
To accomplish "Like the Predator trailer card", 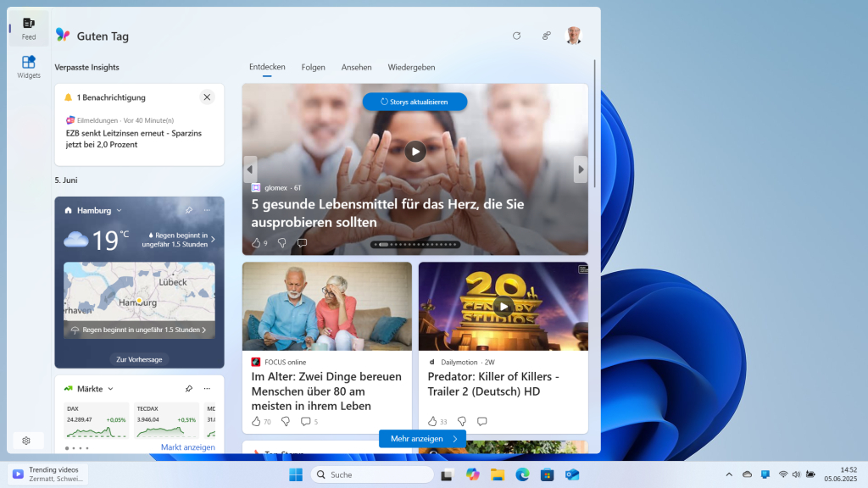I will point(432,422).
